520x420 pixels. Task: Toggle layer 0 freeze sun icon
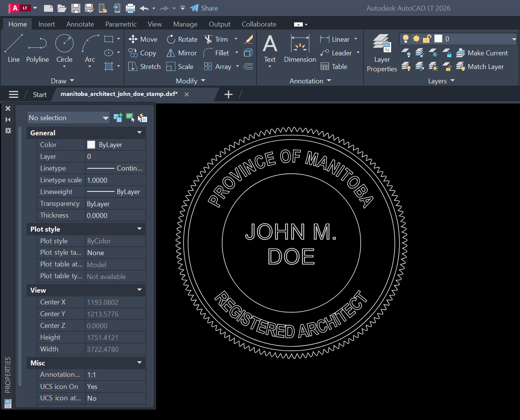click(416, 39)
